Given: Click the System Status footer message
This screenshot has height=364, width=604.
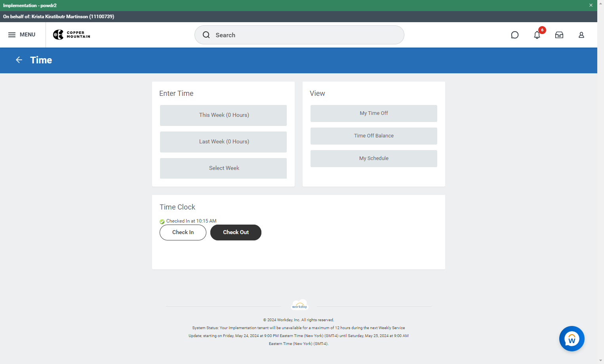Looking at the screenshot, I should (x=299, y=336).
